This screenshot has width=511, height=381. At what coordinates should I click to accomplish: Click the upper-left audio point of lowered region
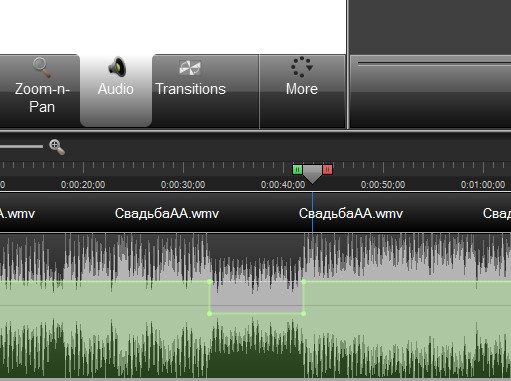coord(210,282)
